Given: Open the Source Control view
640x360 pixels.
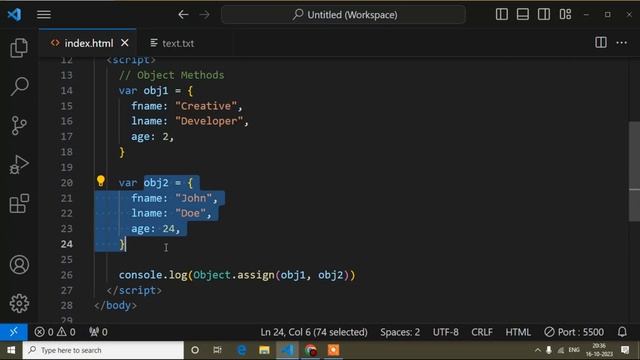Looking at the screenshot, I should click(x=19, y=125).
